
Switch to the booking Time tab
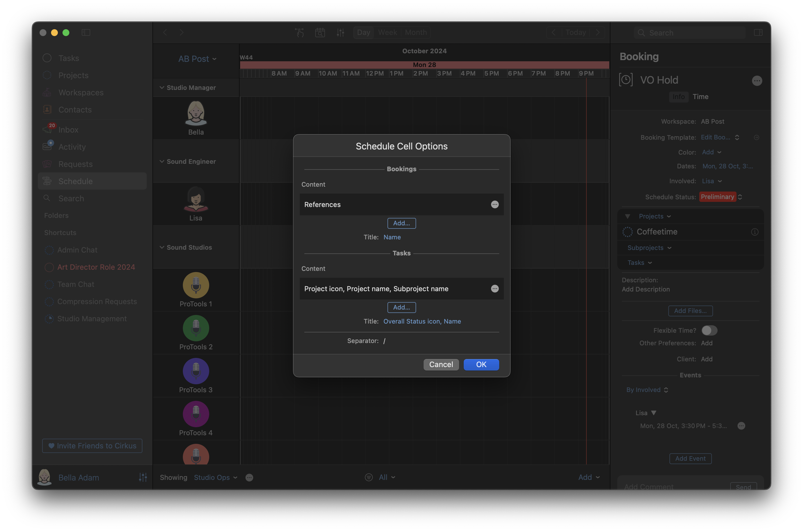pos(700,97)
